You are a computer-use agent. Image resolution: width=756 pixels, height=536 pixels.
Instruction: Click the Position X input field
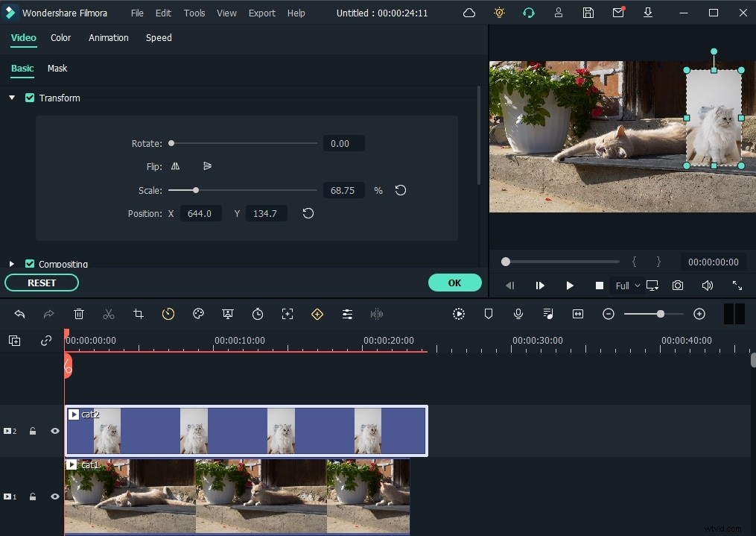tap(201, 213)
